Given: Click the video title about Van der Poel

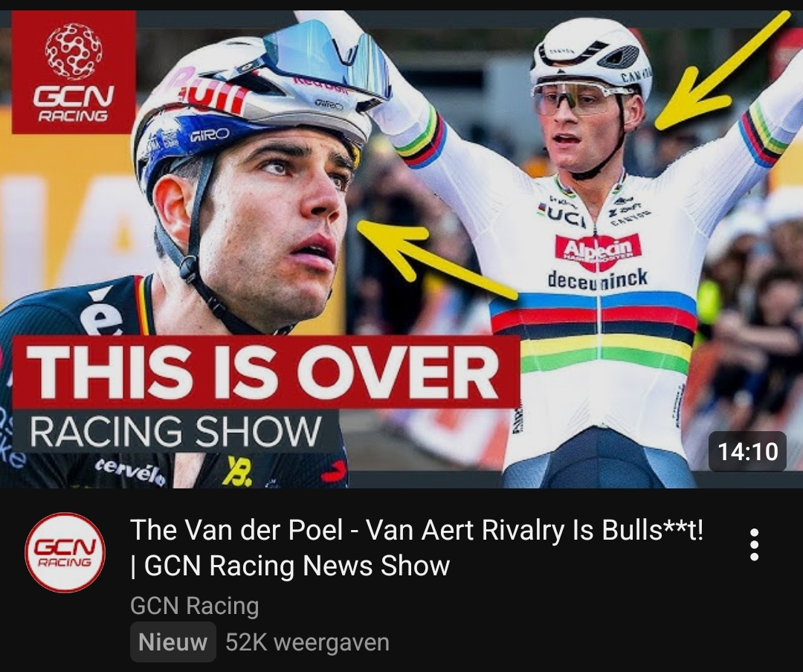Looking at the screenshot, I should click(x=417, y=548).
